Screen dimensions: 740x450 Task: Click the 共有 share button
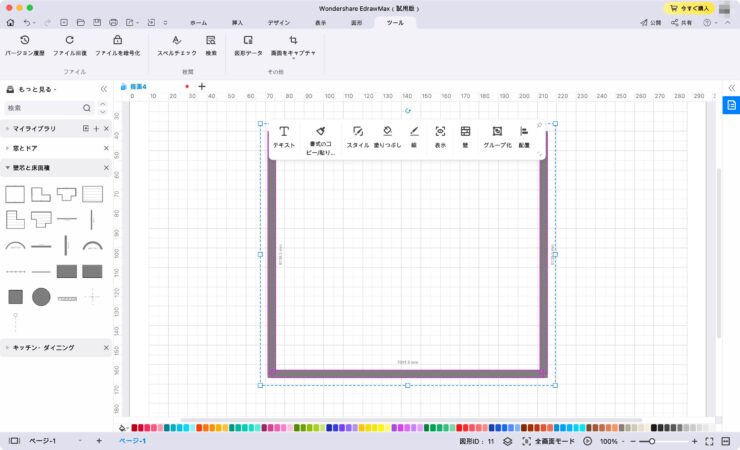click(681, 23)
